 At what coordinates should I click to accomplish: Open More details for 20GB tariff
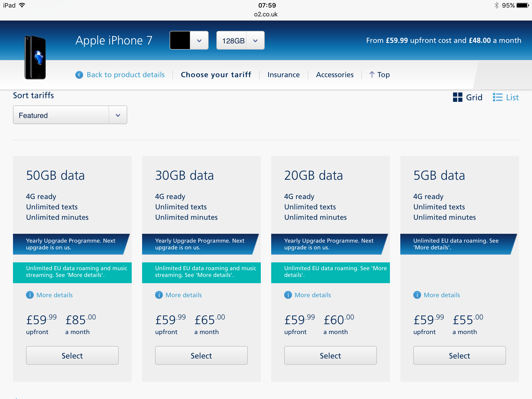[x=308, y=295]
